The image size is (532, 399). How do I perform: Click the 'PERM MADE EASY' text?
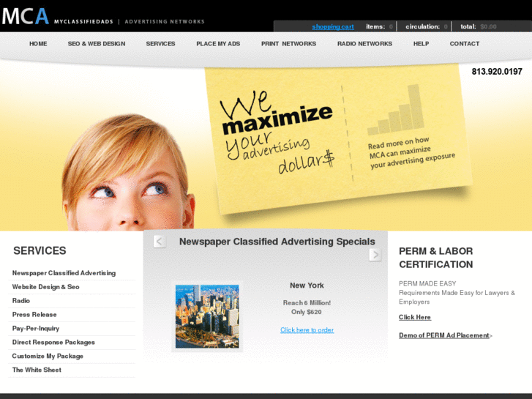[x=427, y=283]
